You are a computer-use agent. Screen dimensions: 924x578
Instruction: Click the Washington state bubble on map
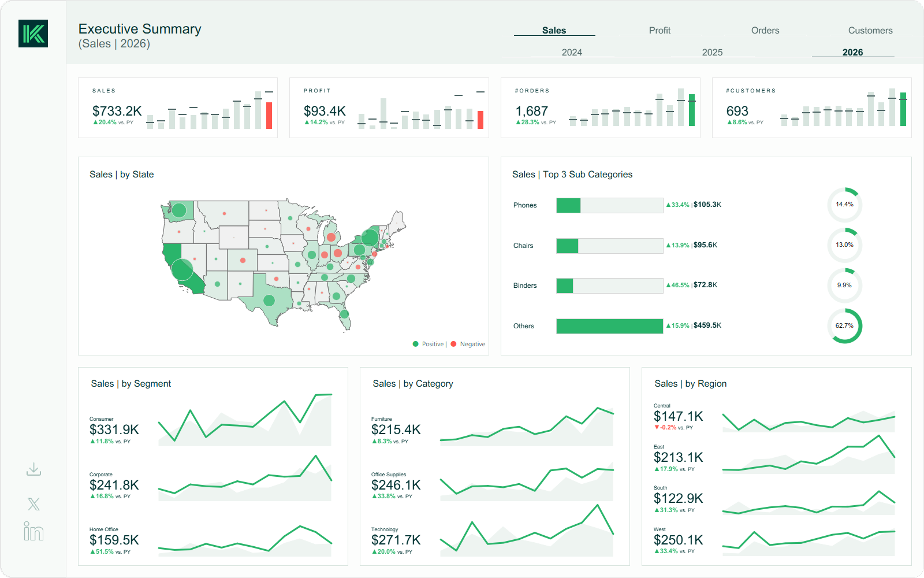tap(179, 210)
